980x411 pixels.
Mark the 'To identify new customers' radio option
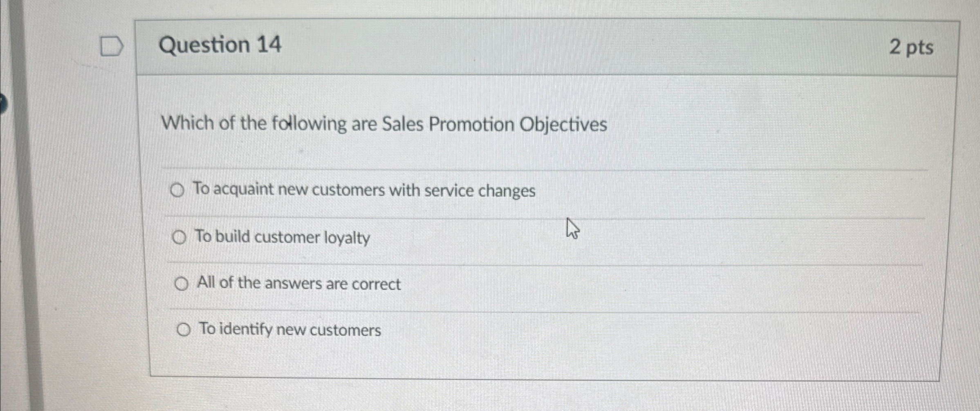[x=184, y=330]
